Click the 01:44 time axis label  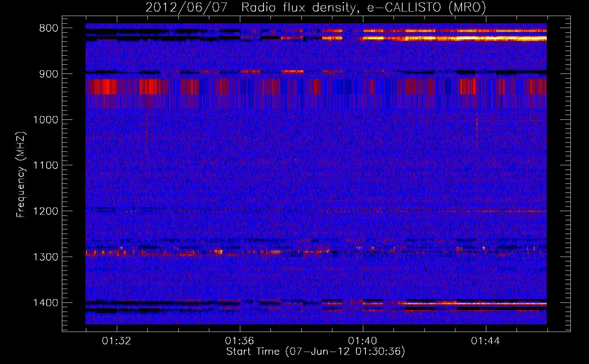[x=486, y=341]
